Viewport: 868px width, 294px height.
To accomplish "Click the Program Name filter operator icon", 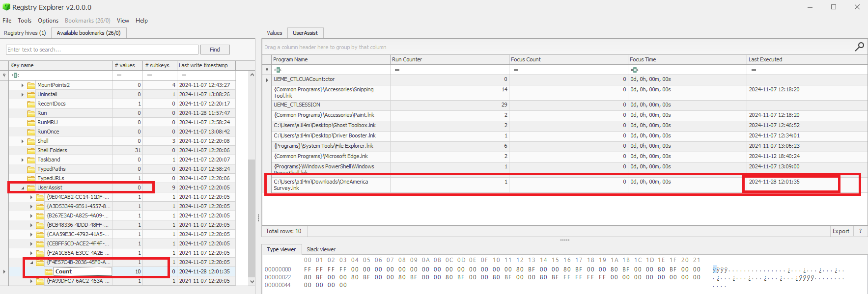I will [x=278, y=70].
